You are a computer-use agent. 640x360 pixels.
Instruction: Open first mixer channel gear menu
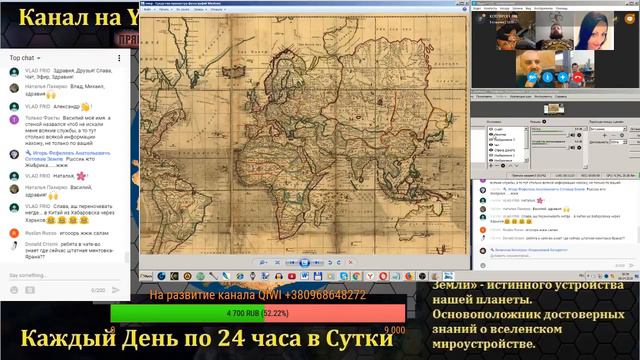(579, 135)
